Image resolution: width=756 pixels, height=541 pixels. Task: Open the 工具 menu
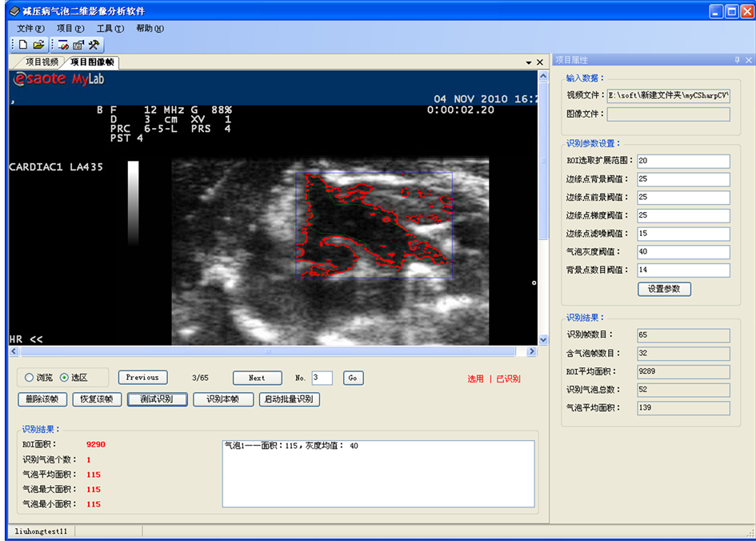pos(110,28)
